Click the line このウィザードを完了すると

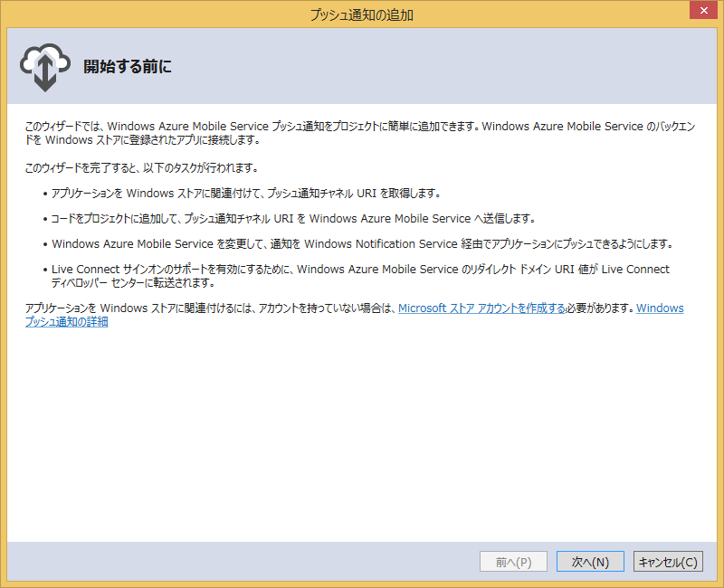click(x=142, y=167)
